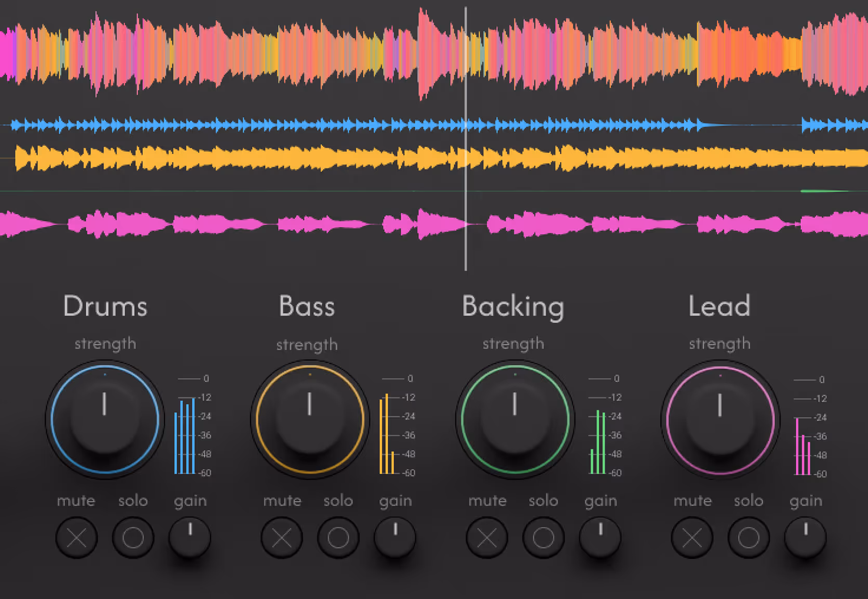Solo the Bass stem
Screen dimensions: 868x599
tap(338, 538)
